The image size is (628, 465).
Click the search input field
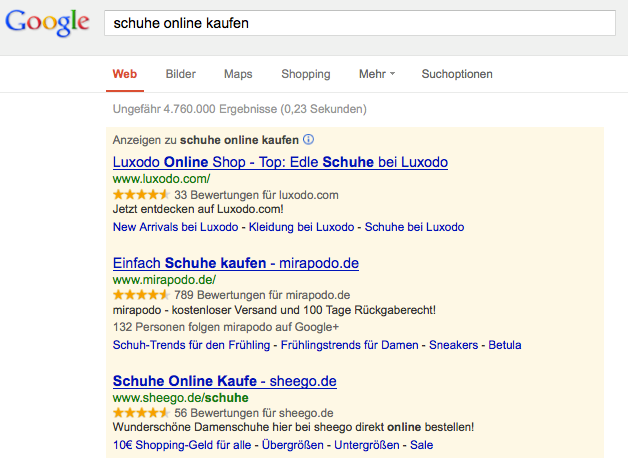click(359, 22)
